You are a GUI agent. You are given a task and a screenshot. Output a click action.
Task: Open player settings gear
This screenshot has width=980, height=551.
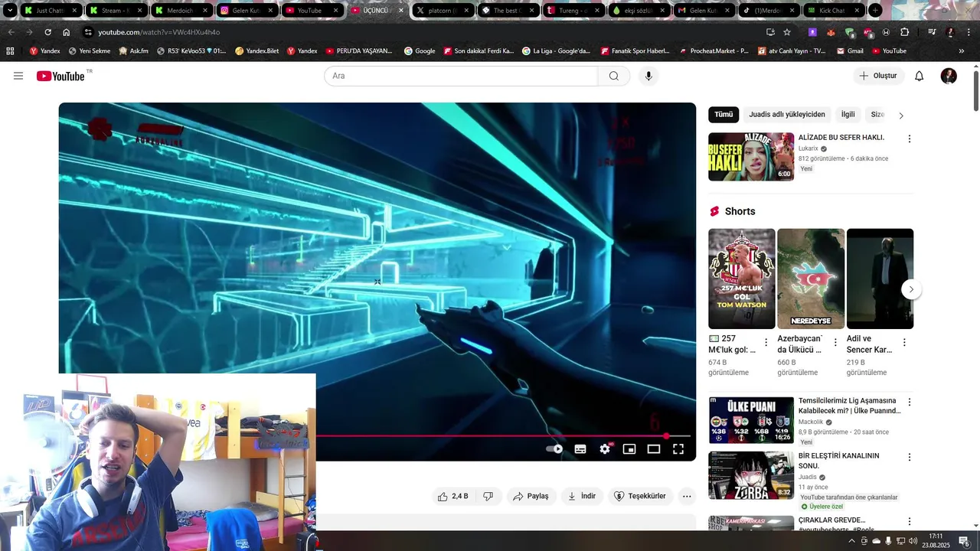point(605,449)
